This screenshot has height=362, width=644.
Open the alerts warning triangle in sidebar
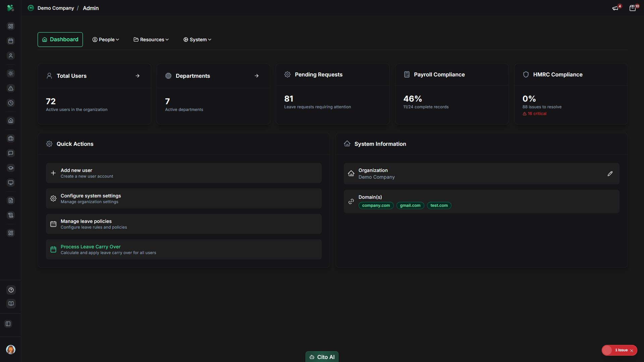pos(10,88)
